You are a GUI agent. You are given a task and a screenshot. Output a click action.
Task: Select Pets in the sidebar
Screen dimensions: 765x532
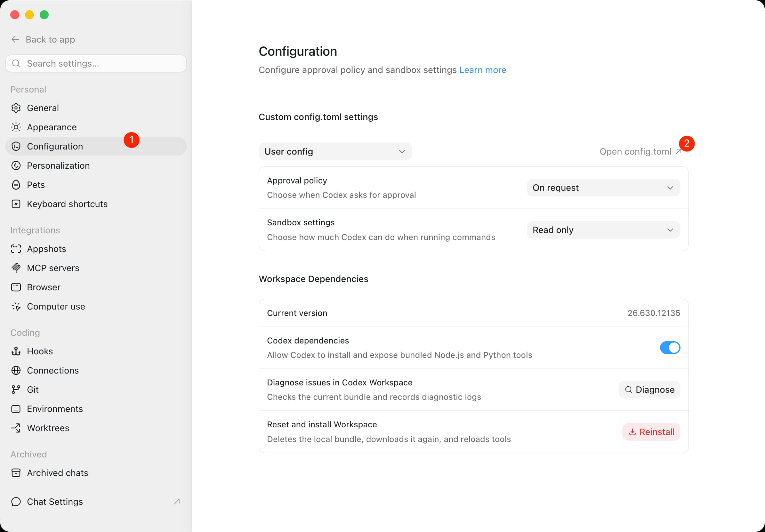click(96, 185)
